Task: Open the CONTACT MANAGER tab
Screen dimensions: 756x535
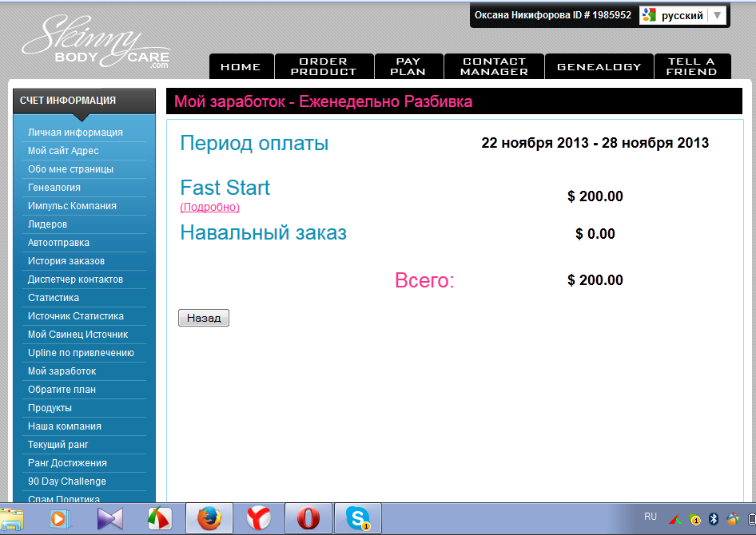Action: (x=494, y=66)
